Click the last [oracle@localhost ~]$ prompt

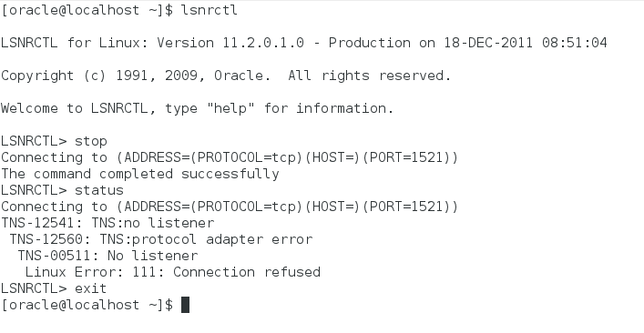point(87,305)
